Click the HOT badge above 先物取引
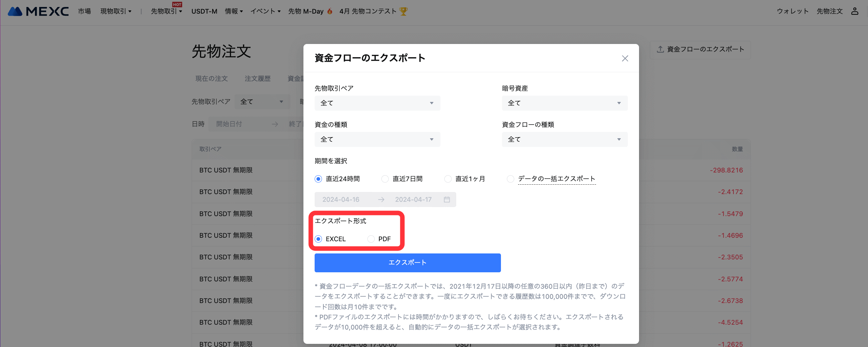The height and width of the screenshot is (347, 868). 177,5
